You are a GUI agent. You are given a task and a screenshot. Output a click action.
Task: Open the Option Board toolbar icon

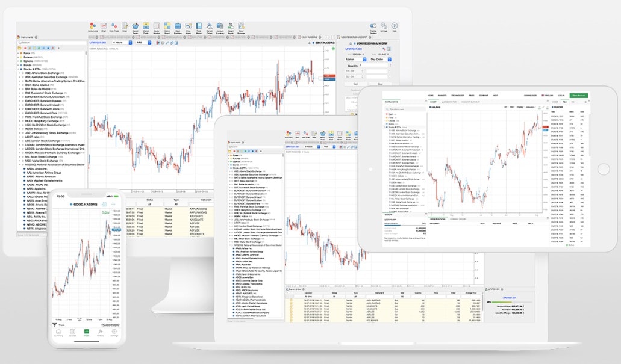tap(167, 27)
